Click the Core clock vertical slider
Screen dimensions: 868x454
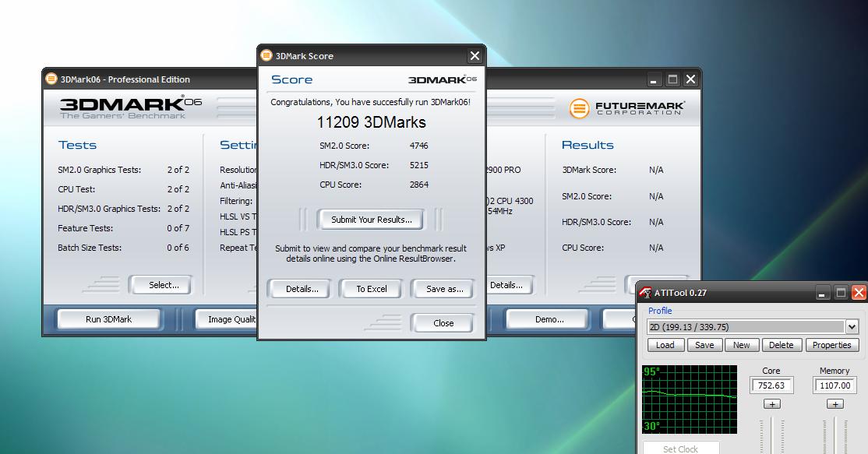(771, 437)
